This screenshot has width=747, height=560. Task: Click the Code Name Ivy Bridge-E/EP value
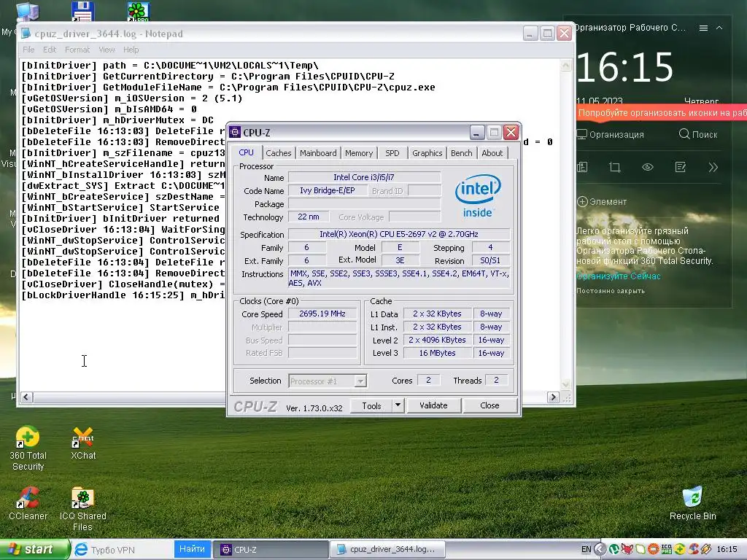coord(327,190)
